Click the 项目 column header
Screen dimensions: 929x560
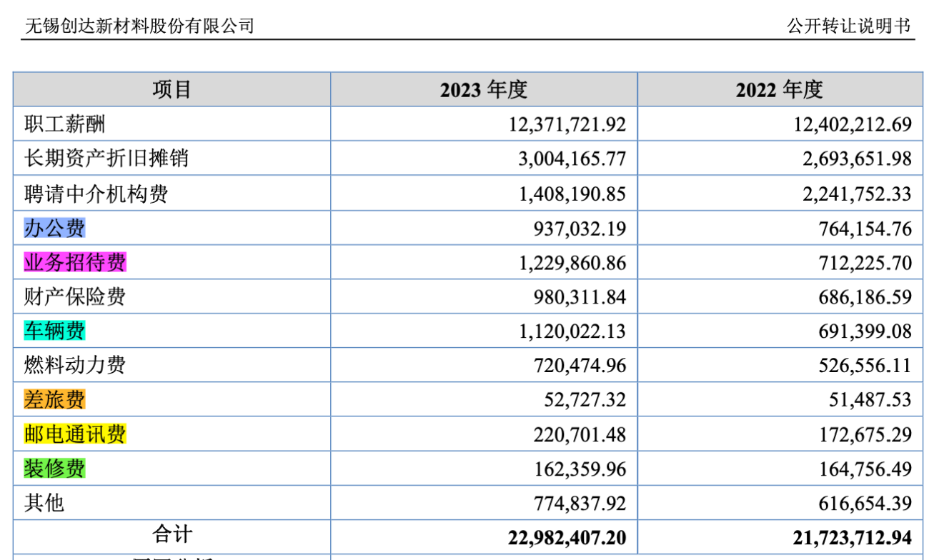(x=172, y=90)
